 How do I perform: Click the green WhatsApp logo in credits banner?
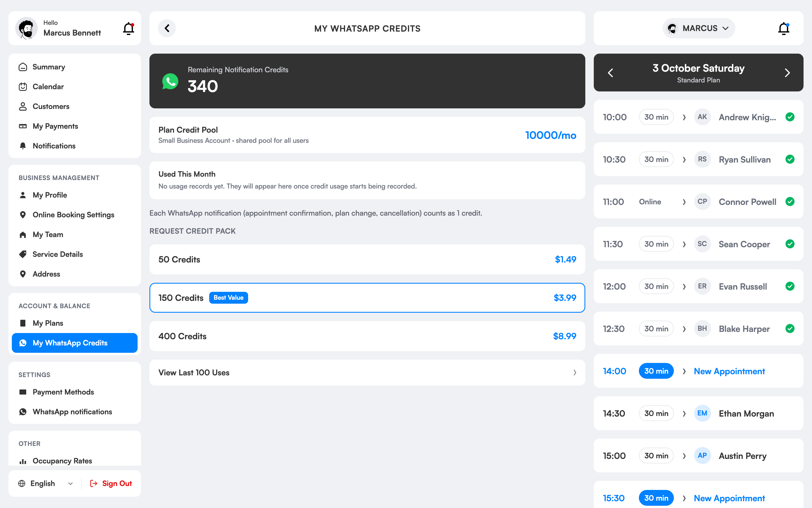[x=170, y=81]
